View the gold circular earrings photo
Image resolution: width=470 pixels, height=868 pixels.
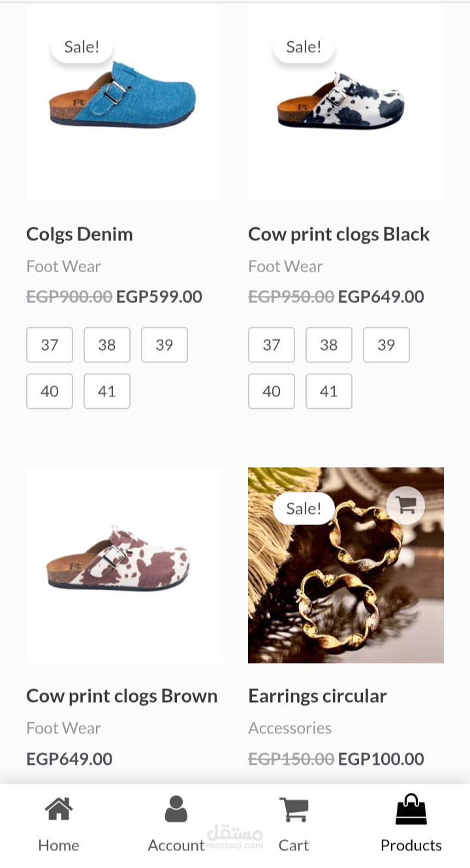pyautogui.click(x=346, y=588)
